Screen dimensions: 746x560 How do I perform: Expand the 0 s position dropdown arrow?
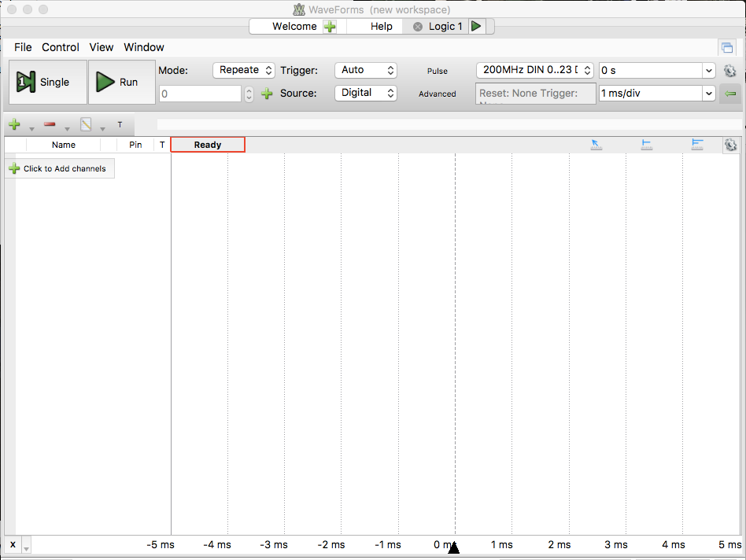709,70
